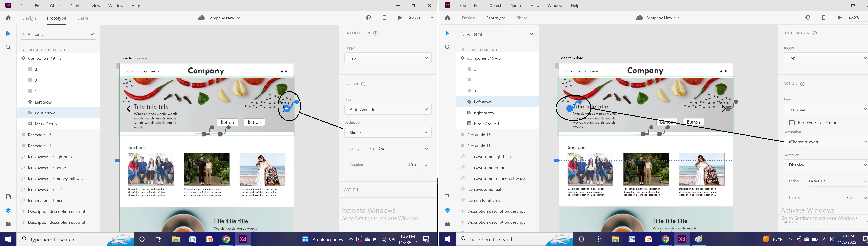Viewport: 868px width, 246px height.
Task: Open the Auto-Animate type dropdown
Action: click(388, 110)
